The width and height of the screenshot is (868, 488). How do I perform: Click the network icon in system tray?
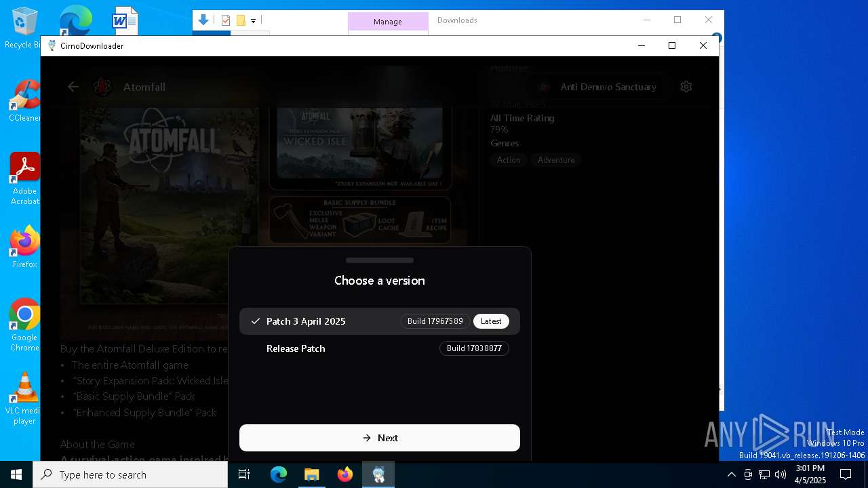764,474
